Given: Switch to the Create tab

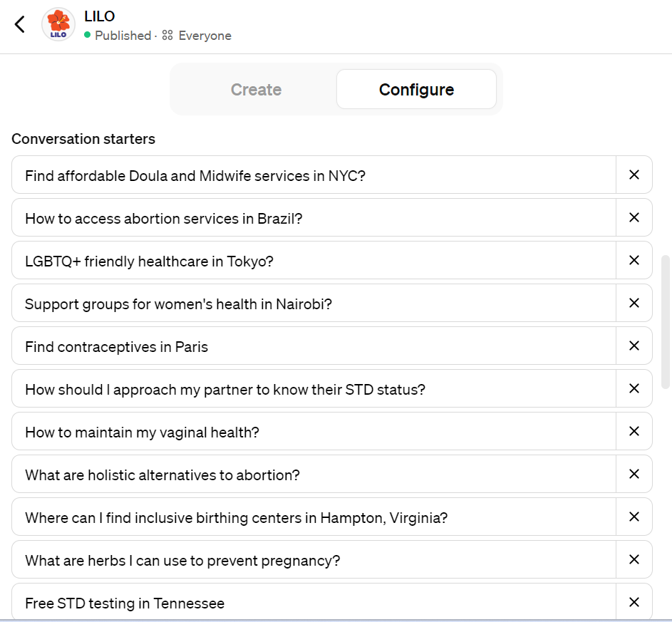Looking at the screenshot, I should coord(256,89).
